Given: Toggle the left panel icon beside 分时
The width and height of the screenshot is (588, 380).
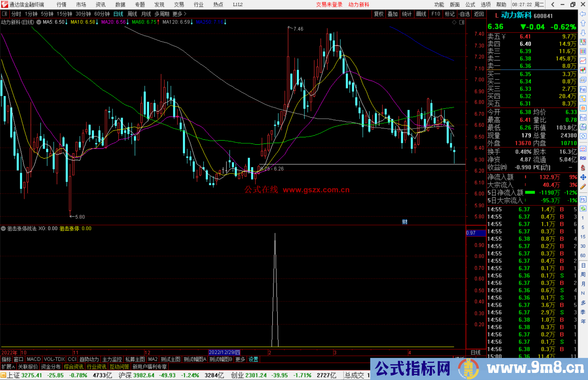Looking at the screenshot, I should click(5, 14).
